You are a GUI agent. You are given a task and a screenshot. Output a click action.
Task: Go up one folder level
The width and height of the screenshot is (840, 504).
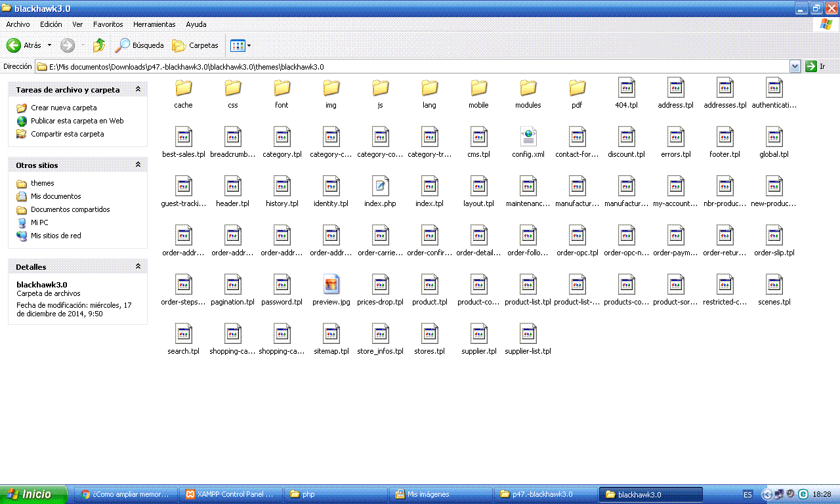(99, 45)
